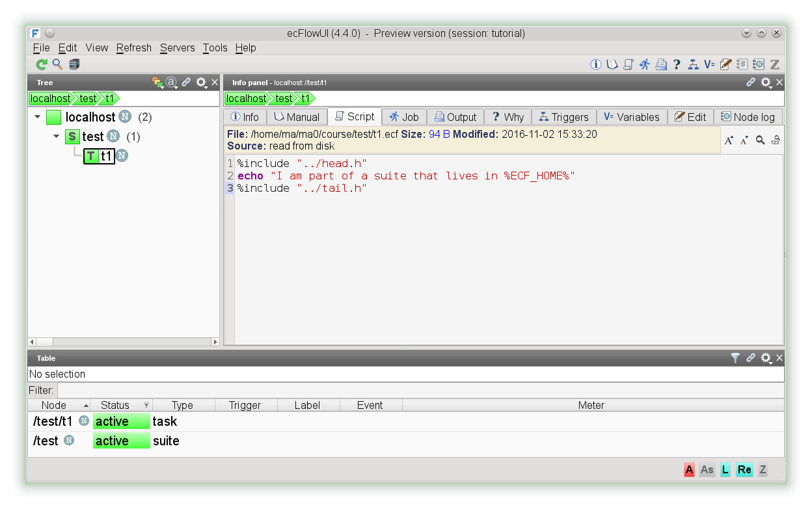Open the Tree panel gear settings dropdown

click(x=202, y=83)
